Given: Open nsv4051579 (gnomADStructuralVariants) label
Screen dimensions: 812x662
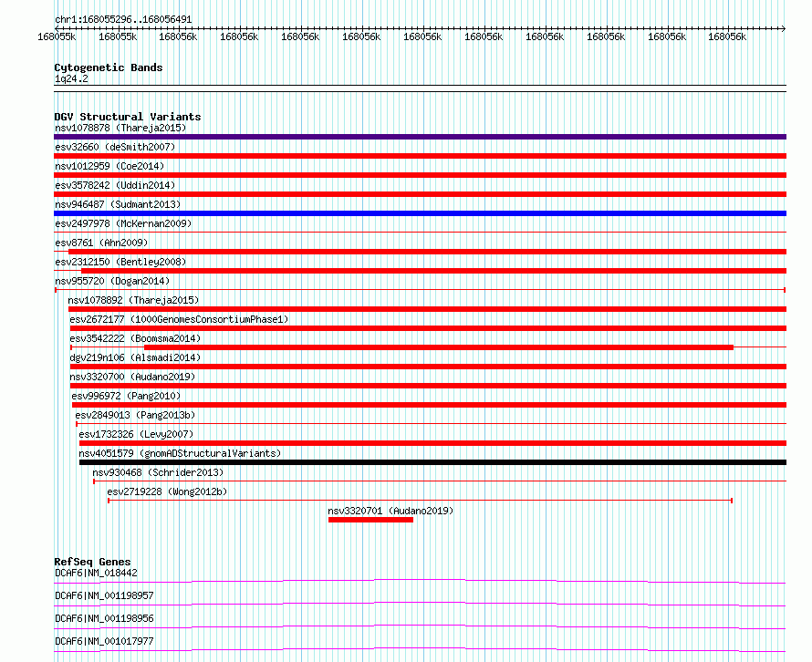Looking at the screenshot, I should 180,453.
